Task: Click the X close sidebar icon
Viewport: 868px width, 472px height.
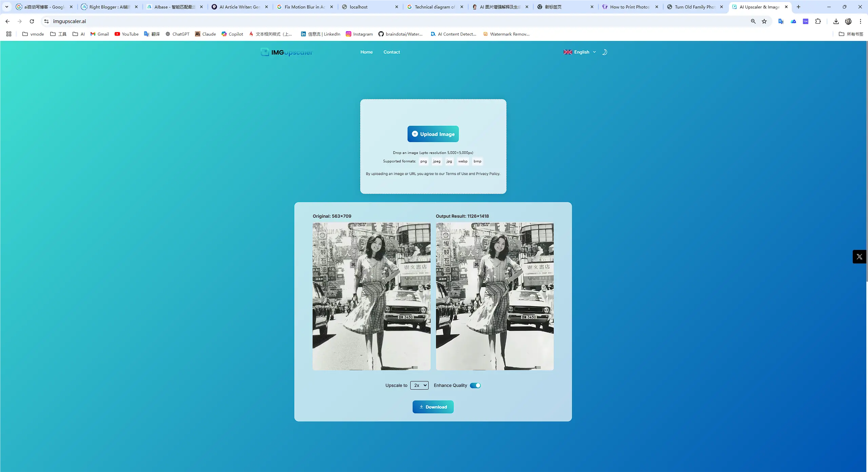Action: coord(859,256)
